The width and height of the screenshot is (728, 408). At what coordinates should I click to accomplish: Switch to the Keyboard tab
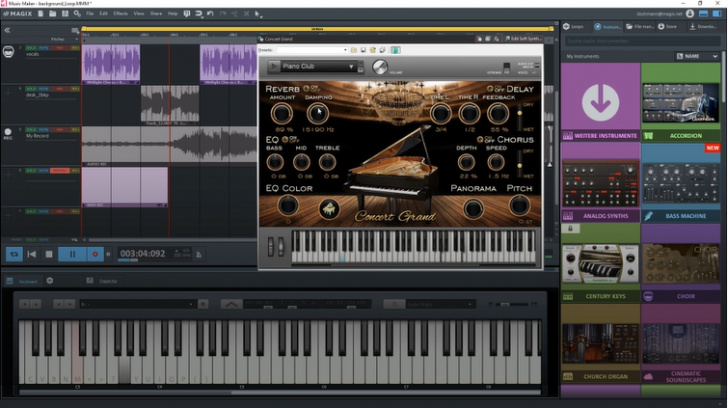[x=22, y=281]
